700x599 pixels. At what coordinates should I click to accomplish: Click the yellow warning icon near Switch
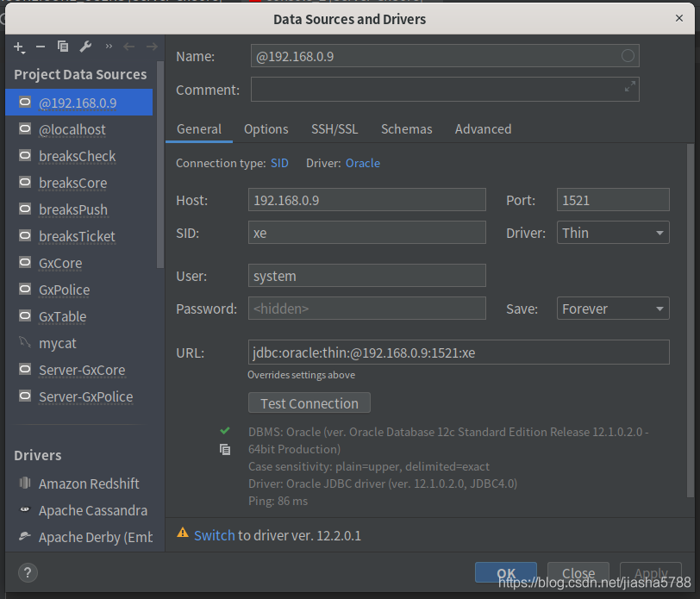(x=183, y=533)
